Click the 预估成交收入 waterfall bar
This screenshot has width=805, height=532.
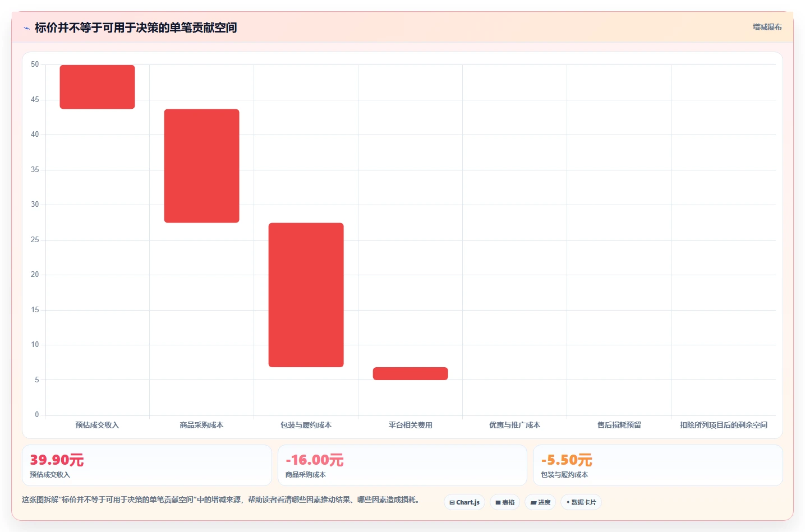(x=97, y=87)
